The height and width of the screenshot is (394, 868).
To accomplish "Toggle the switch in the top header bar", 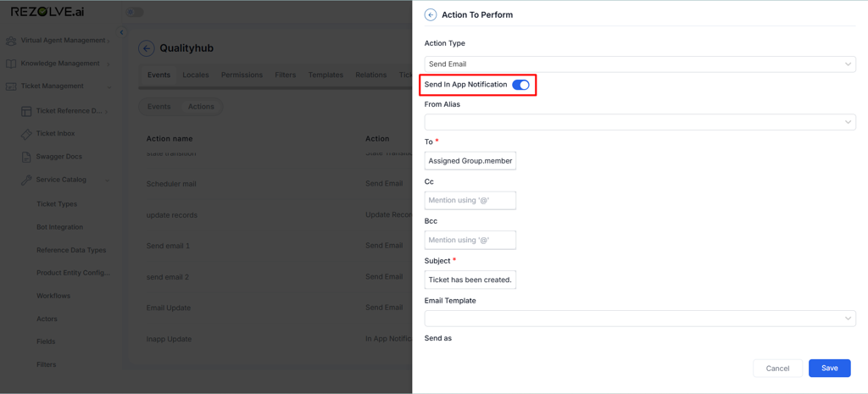I will pyautogui.click(x=134, y=12).
